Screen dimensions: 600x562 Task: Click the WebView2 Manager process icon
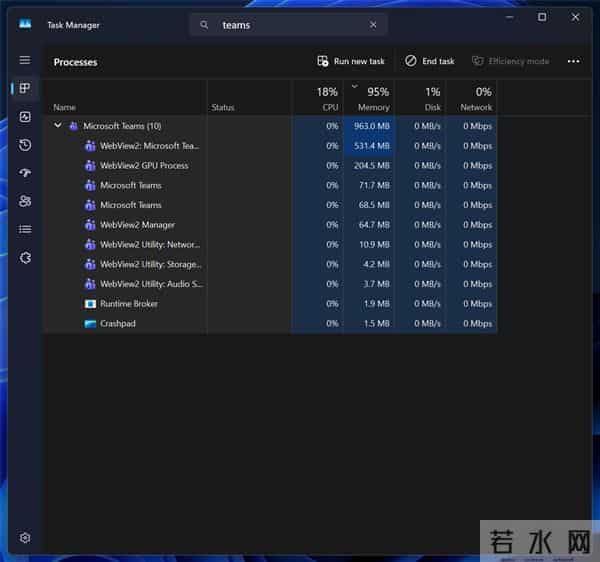coord(90,225)
